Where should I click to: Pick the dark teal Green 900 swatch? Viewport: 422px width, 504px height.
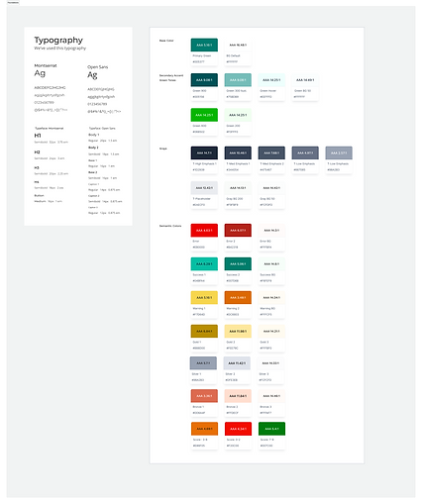pos(204,80)
